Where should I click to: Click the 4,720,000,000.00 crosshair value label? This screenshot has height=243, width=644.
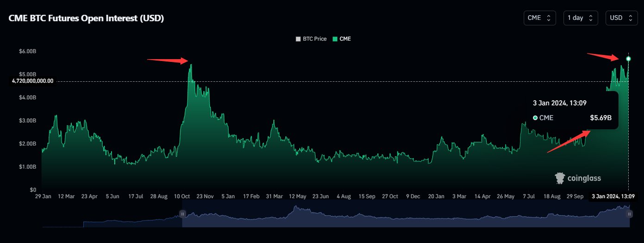[x=33, y=81]
